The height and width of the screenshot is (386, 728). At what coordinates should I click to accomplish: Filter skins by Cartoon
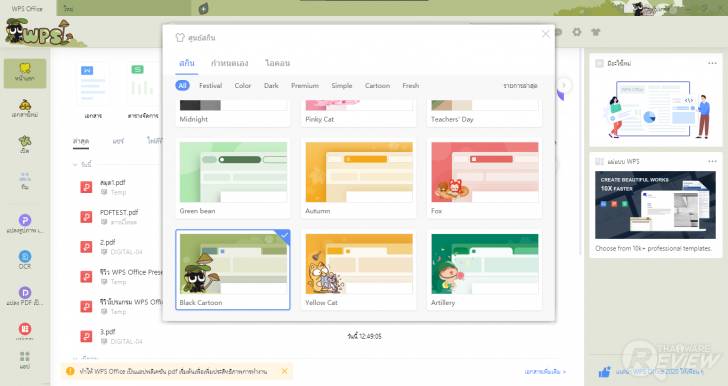click(377, 85)
